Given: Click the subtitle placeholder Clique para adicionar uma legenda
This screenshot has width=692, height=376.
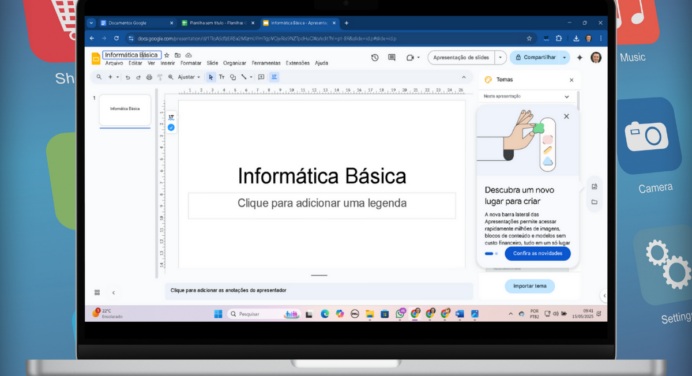Looking at the screenshot, I should [322, 205].
